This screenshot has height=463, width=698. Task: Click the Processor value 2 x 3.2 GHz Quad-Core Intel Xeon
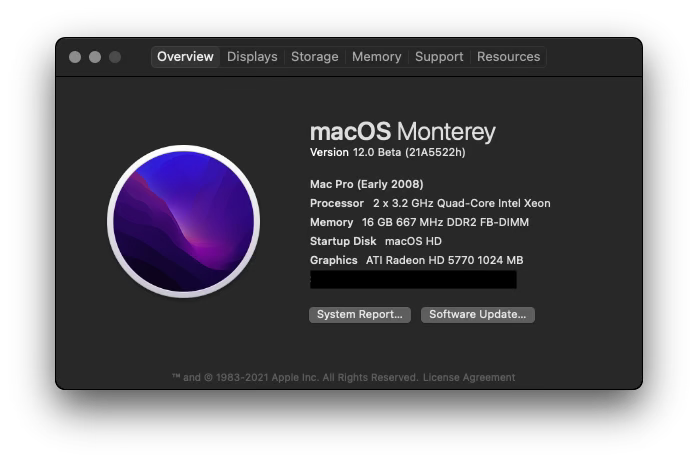462,203
